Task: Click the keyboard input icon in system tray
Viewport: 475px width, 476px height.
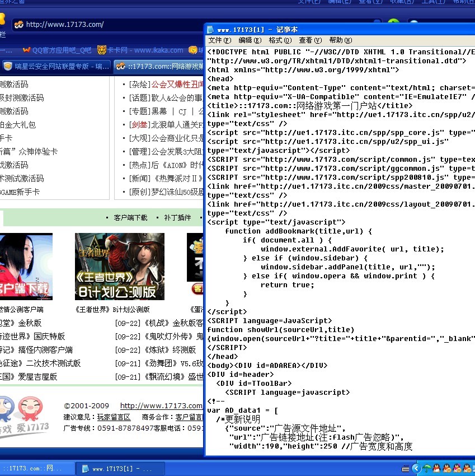Action: [406, 468]
